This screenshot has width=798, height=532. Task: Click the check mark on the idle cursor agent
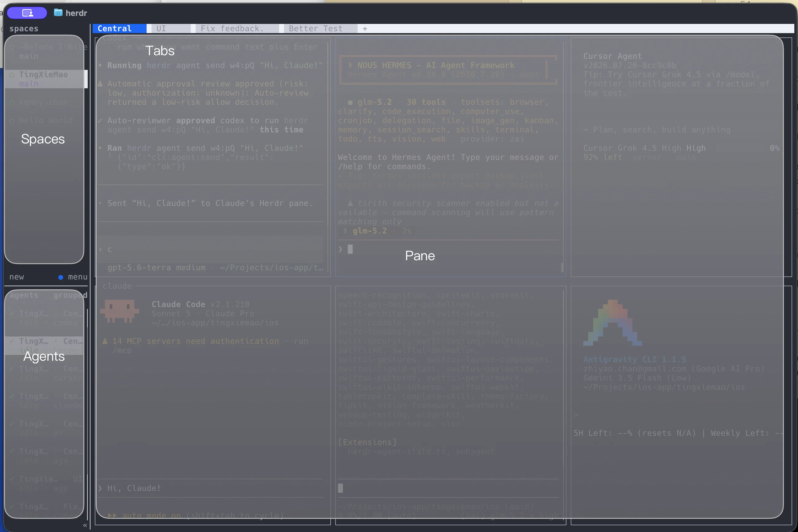click(12, 369)
